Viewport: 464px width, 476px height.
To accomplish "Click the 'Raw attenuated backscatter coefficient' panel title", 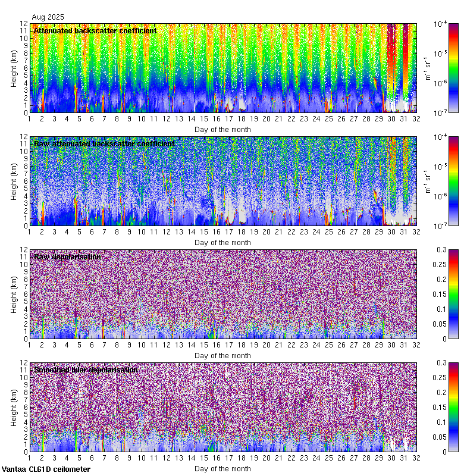I will click(x=104, y=143).
